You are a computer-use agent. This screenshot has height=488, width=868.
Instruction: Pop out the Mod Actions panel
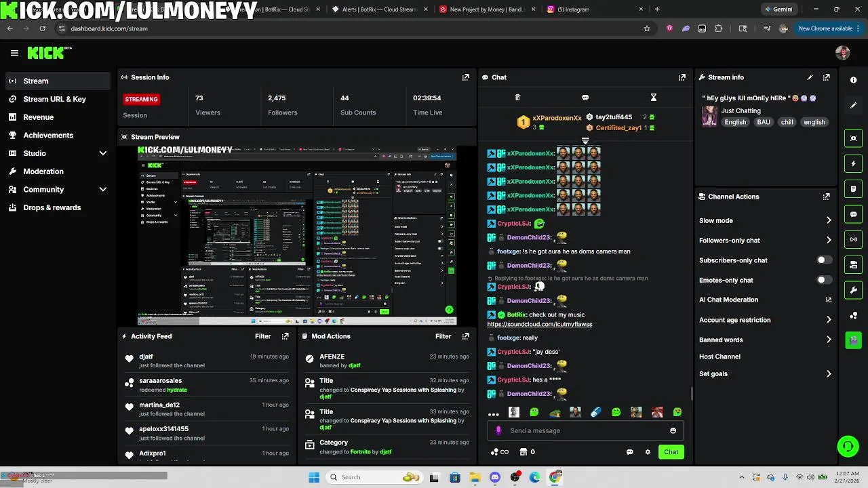(465, 336)
